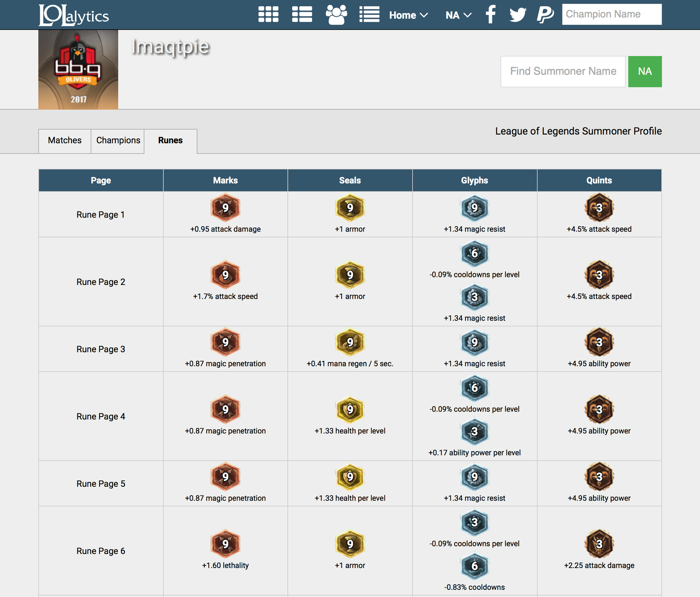This screenshot has width=700, height=597.
Task: Click Rune Page 4 ability power per level glyph icon
Action: (x=474, y=431)
